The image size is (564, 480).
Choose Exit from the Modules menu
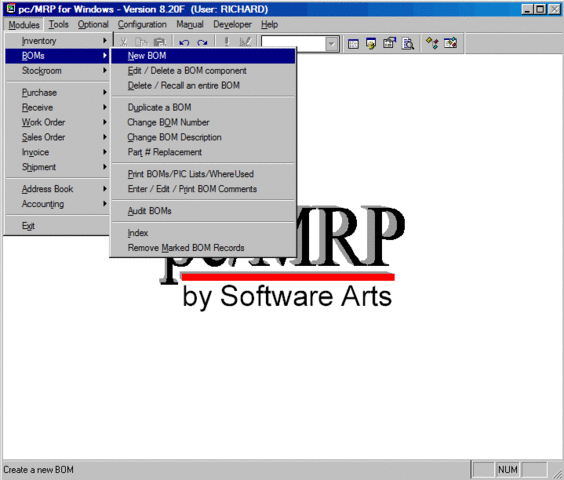tap(58, 226)
